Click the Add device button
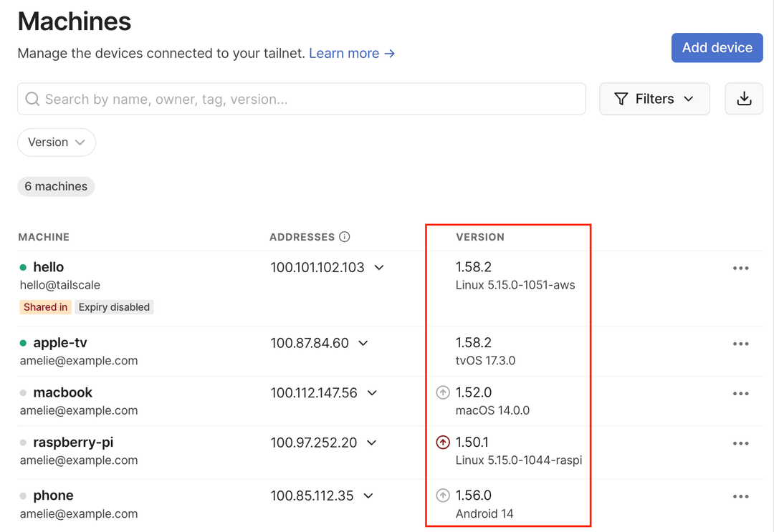The height and width of the screenshot is (532, 774). (717, 47)
